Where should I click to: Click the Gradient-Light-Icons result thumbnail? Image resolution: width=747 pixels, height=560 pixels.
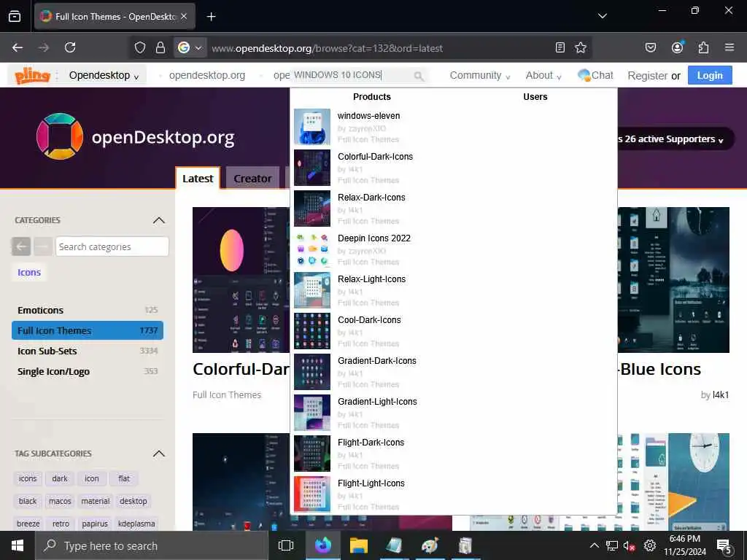pos(312,413)
